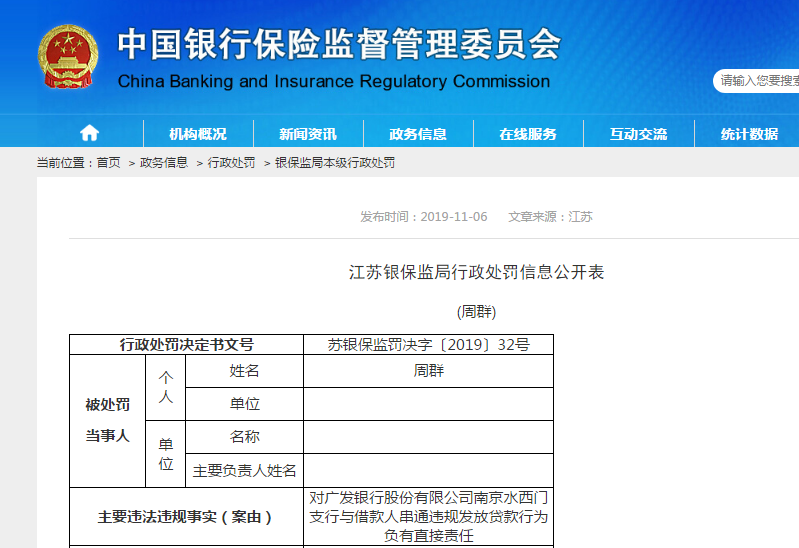Open the 统计数据 navigation item

[x=749, y=134]
